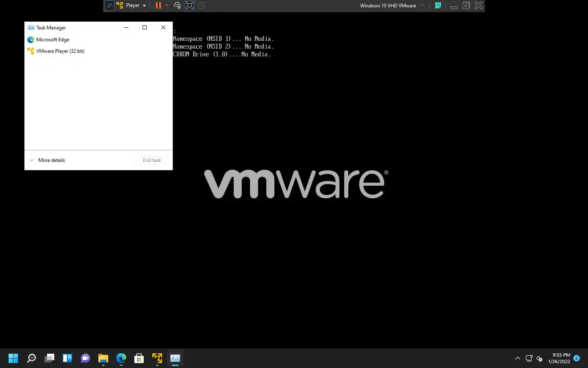Select Microsoft Edge in Task Manager
The width and height of the screenshot is (588, 368).
click(x=98, y=40)
